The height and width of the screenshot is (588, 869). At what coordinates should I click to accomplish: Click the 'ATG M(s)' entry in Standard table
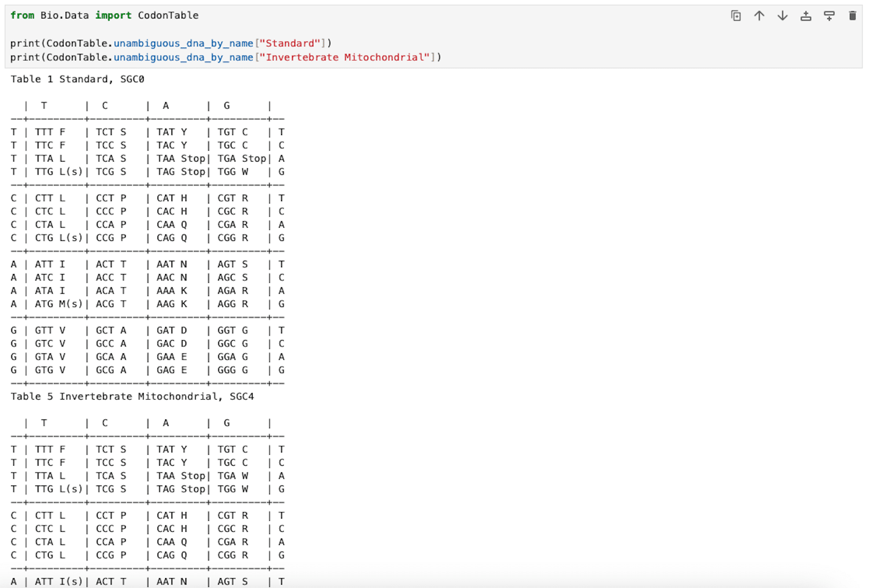click(x=59, y=304)
